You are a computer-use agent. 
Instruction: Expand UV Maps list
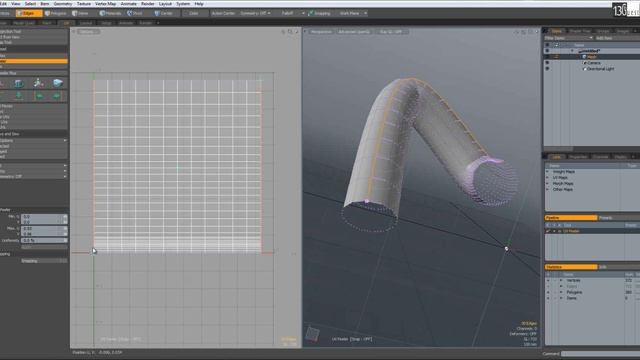click(548, 178)
